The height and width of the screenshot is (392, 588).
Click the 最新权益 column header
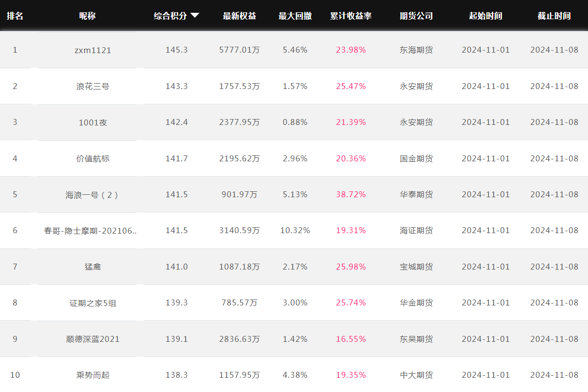[x=239, y=16]
